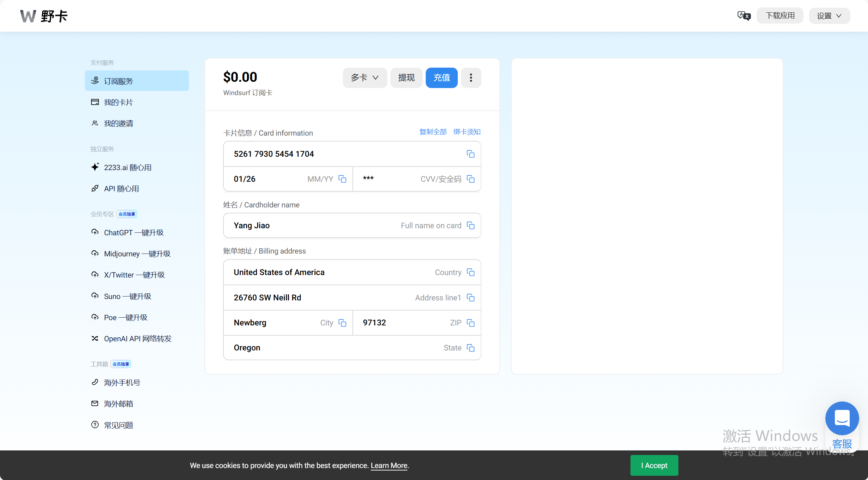Copy the expiry date 01/26
Image resolution: width=868 pixels, height=480 pixels.
[342, 179]
